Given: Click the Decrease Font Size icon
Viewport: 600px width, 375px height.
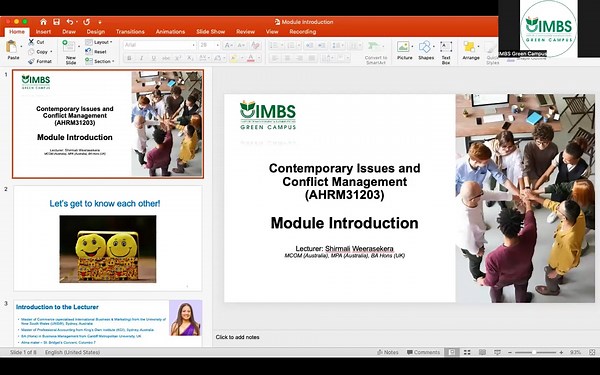Looking at the screenshot, I should [241, 45].
